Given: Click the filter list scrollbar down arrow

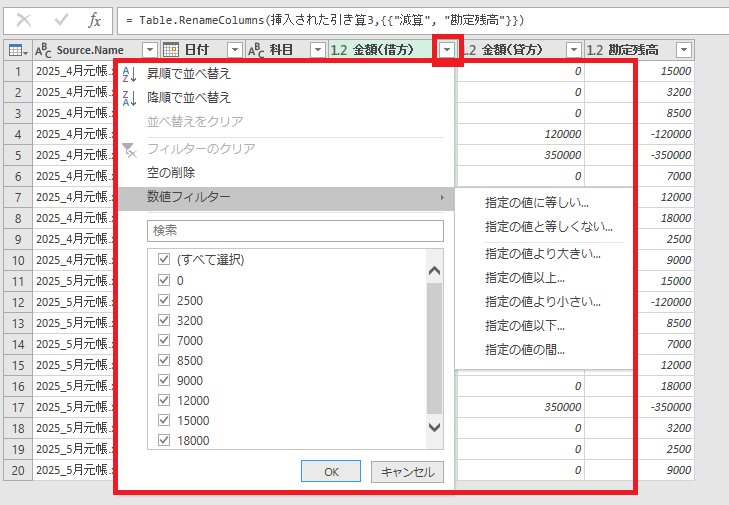Looking at the screenshot, I should point(434,427).
